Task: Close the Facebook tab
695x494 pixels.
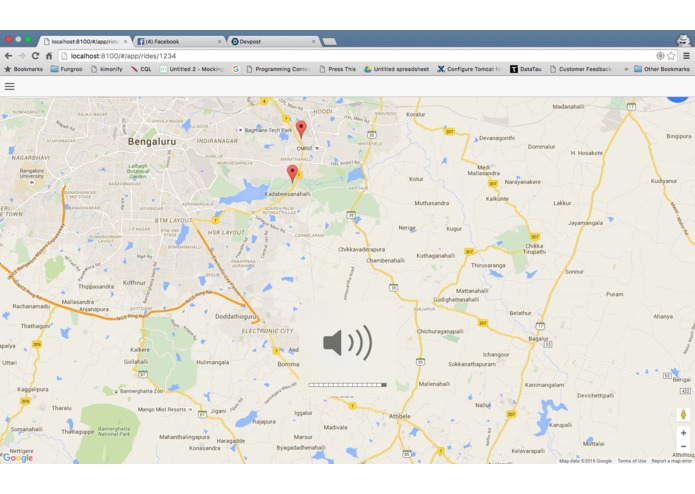Action: [219, 42]
